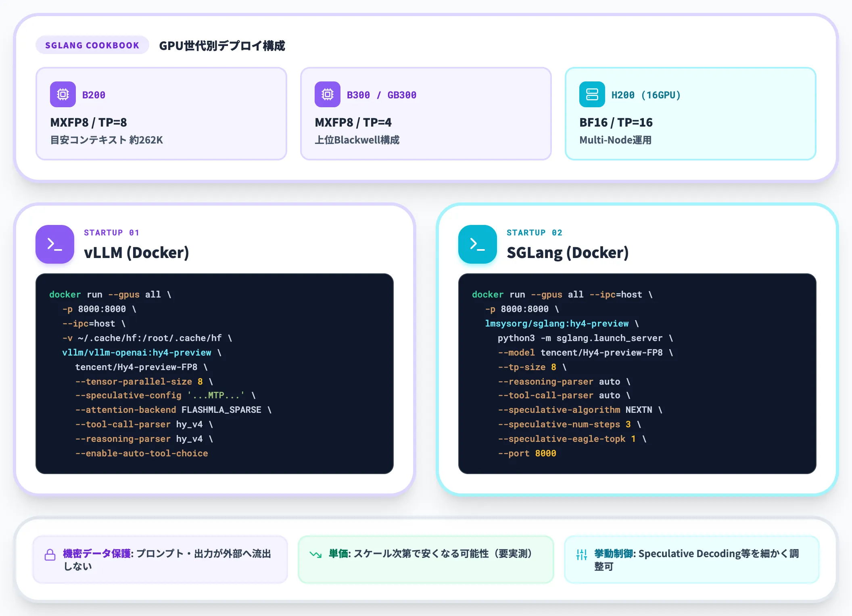852x616 pixels.
Task: Click the --tool-call-parser auto line
Action: click(564, 395)
